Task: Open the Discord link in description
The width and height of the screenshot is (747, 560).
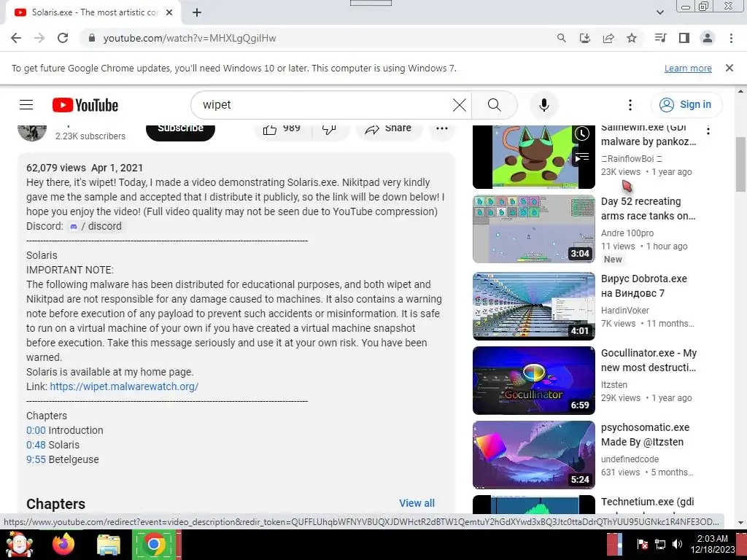Action: tap(96, 226)
